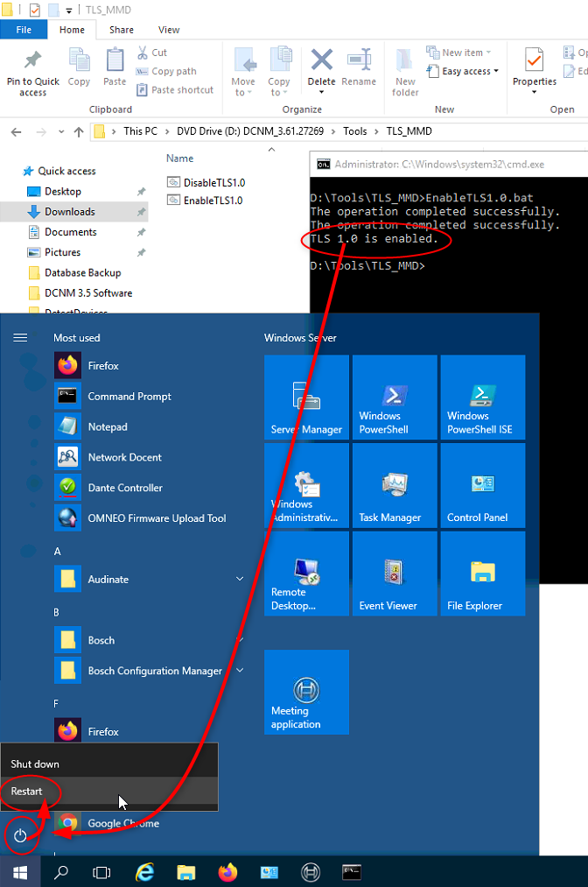Open Google Chrome in Start menu
The image size is (588, 887).
[x=123, y=823]
